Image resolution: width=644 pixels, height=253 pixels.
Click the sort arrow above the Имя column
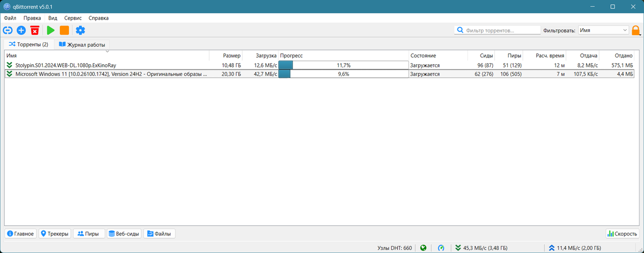[x=107, y=51]
